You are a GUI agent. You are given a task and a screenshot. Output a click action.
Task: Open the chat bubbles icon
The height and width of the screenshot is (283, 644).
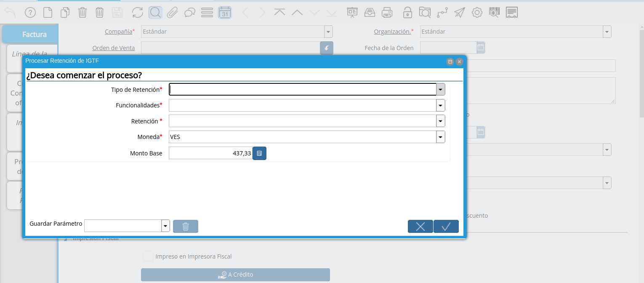pyautogui.click(x=190, y=13)
